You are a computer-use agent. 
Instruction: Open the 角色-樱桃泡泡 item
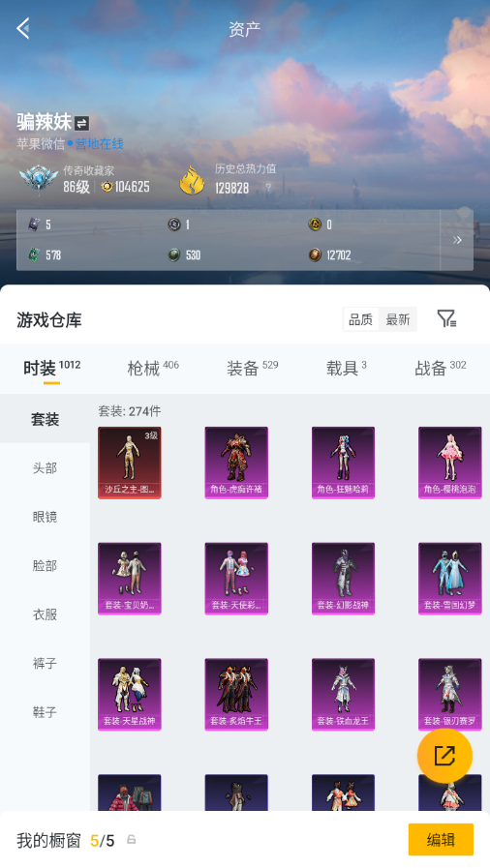[450, 463]
